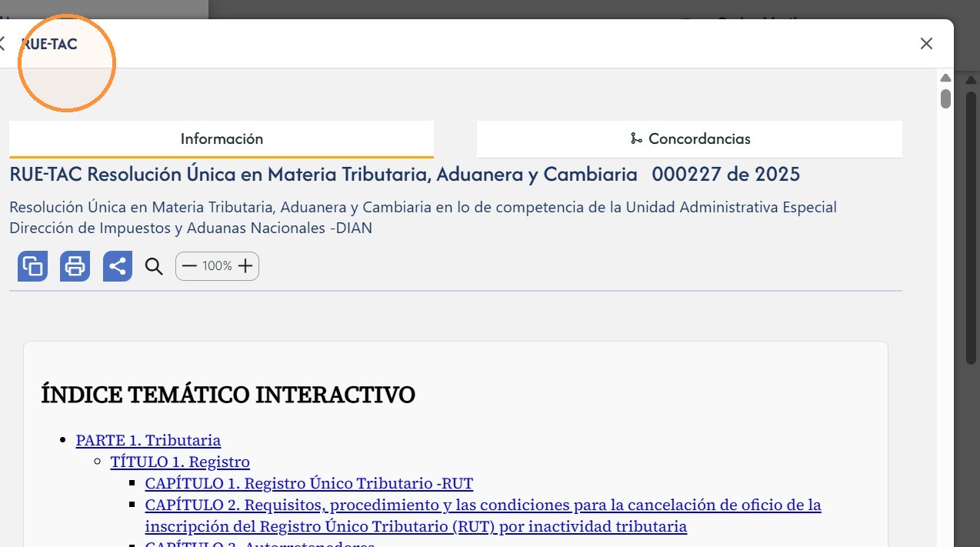This screenshot has width=980, height=547.
Task: Open CAPÍTULO 1. Registro Único Tributario -RUT
Action: (309, 483)
